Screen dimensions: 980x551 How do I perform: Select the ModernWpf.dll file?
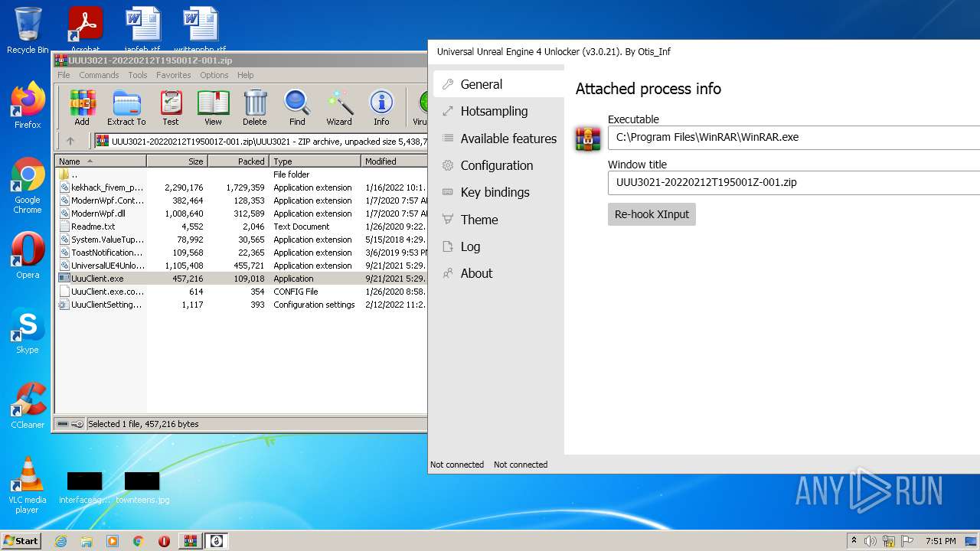241,214
